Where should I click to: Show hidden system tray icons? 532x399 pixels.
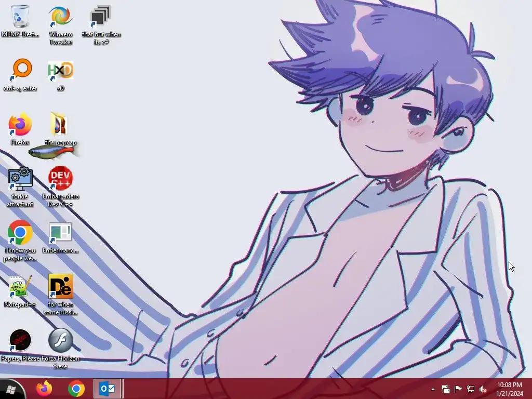(433, 389)
